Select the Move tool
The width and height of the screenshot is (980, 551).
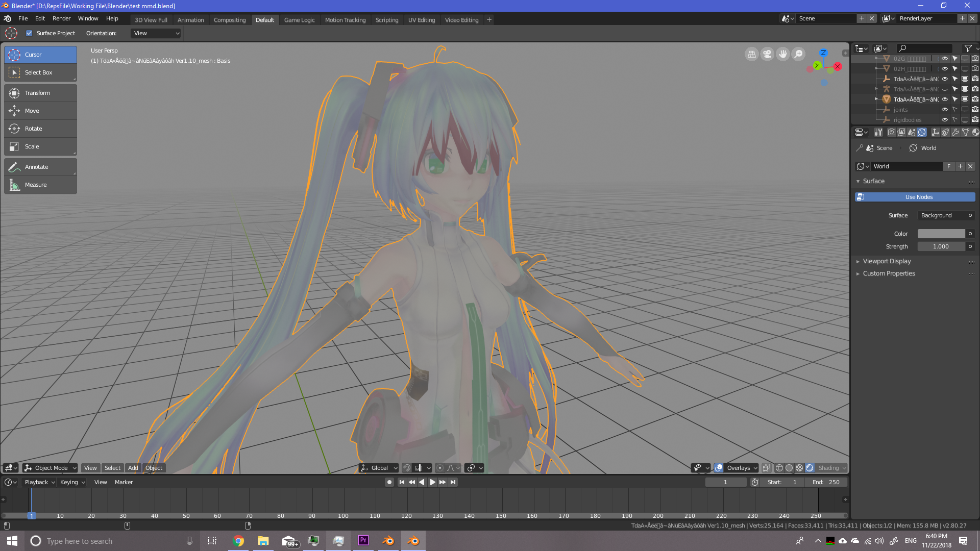pos(32,111)
